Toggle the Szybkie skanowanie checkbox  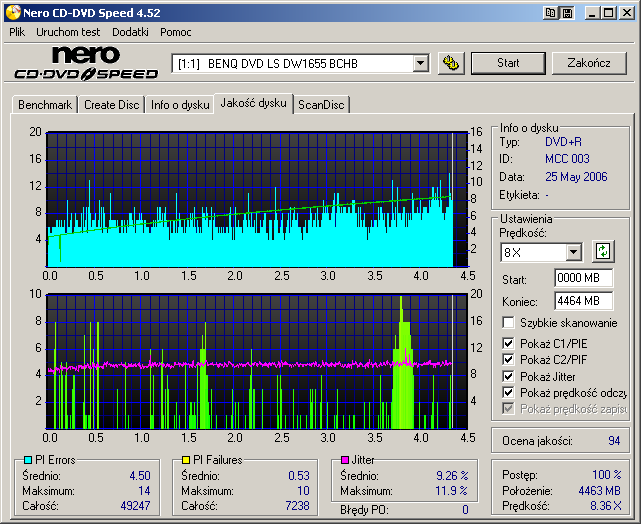[508, 322]
